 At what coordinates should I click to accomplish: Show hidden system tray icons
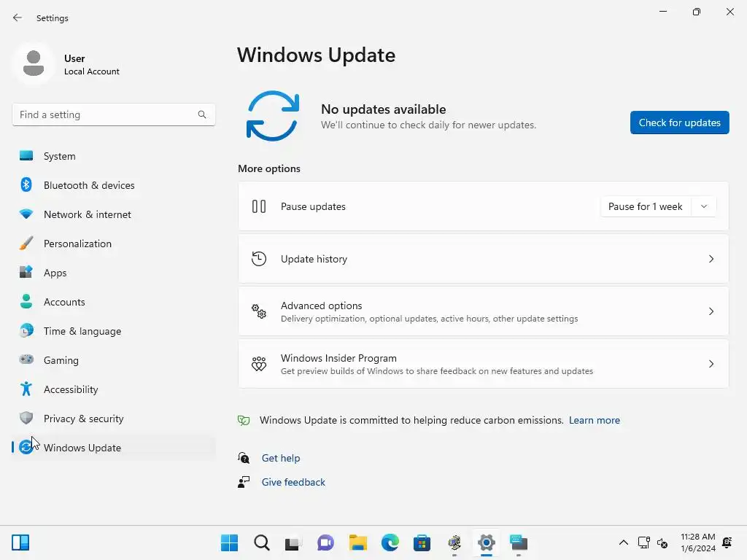click(x=623, y=542)
